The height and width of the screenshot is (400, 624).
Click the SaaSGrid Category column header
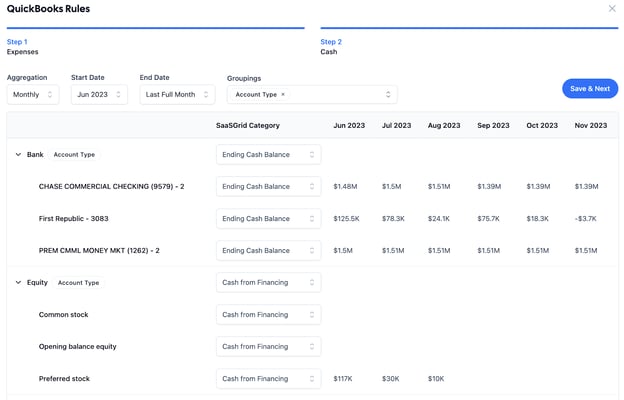coord(248,125)
